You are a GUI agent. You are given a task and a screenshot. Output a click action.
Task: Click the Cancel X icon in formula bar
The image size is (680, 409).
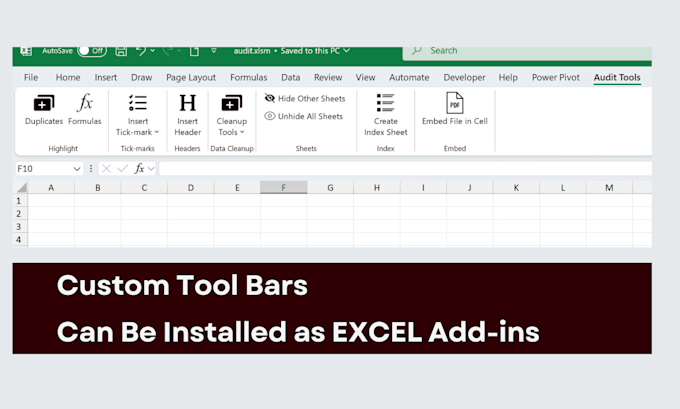[x=106, y=168]
